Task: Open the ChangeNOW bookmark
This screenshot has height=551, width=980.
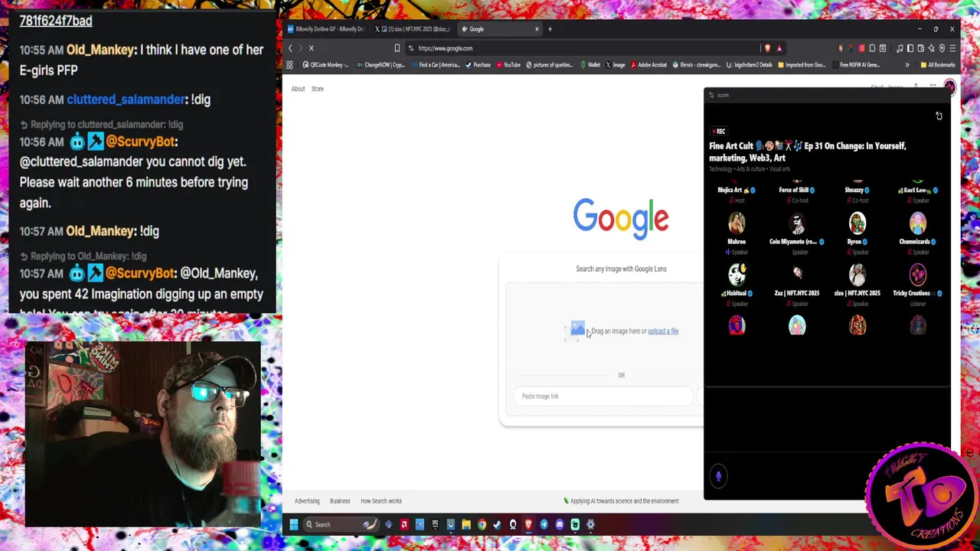Action: [381, 65]
